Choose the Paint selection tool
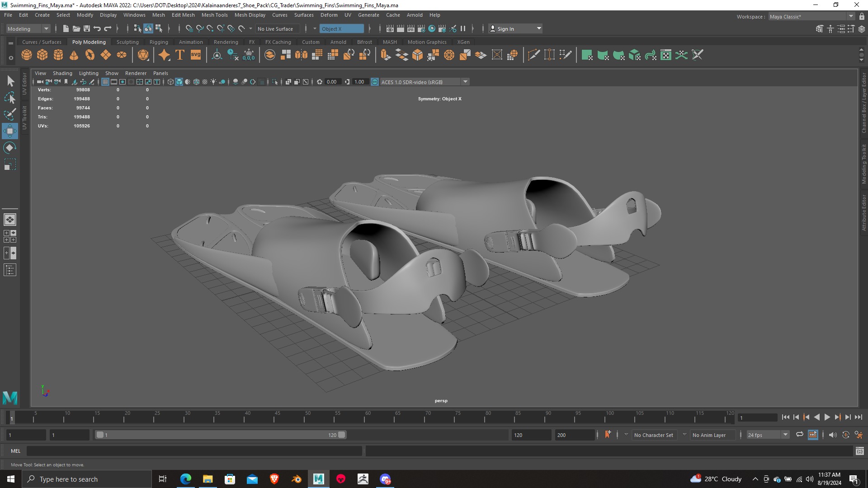This screenshot has width=868, height=488. point(10,114)
